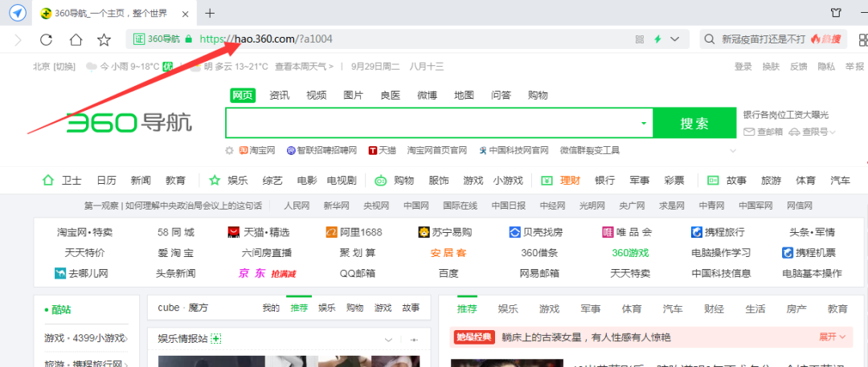Open 阿里1688 site link
868x367 pixels.
point(354,232)
